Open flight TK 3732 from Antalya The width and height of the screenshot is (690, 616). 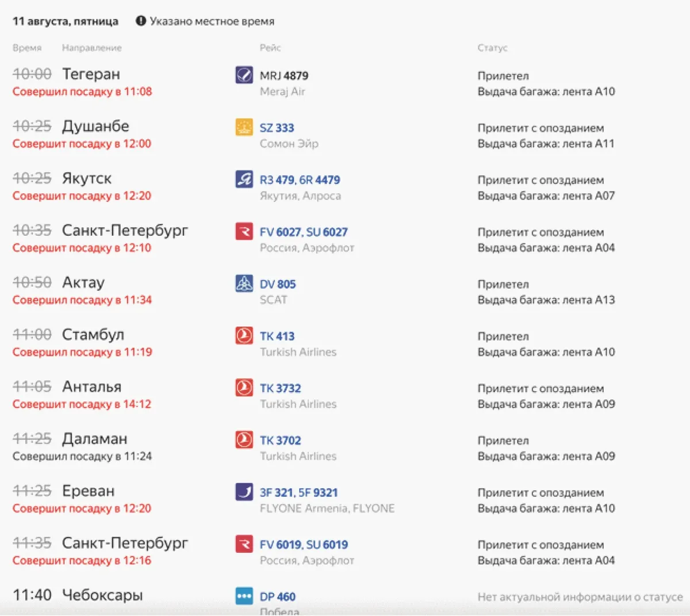[x=280, y=388]
